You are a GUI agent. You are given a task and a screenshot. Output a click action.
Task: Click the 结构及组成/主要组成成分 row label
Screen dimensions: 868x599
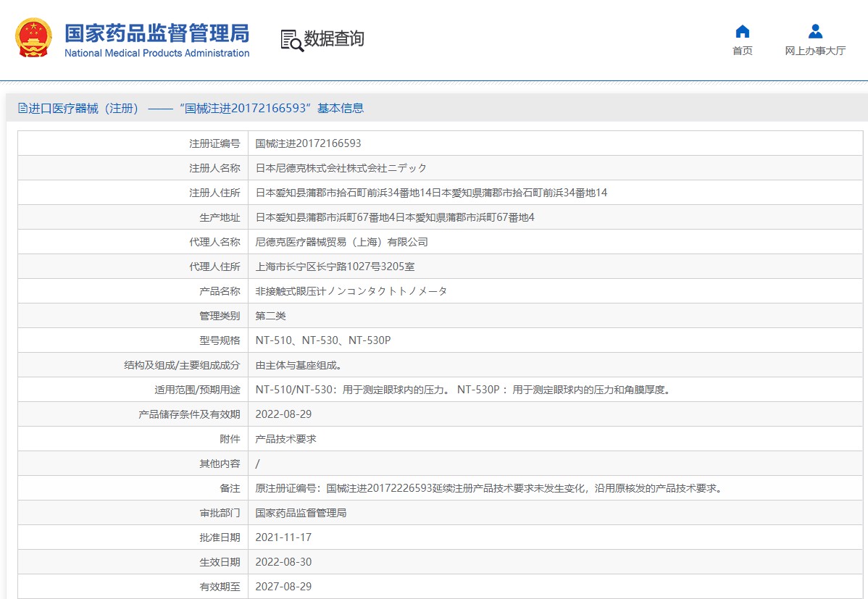pos(182,365)
